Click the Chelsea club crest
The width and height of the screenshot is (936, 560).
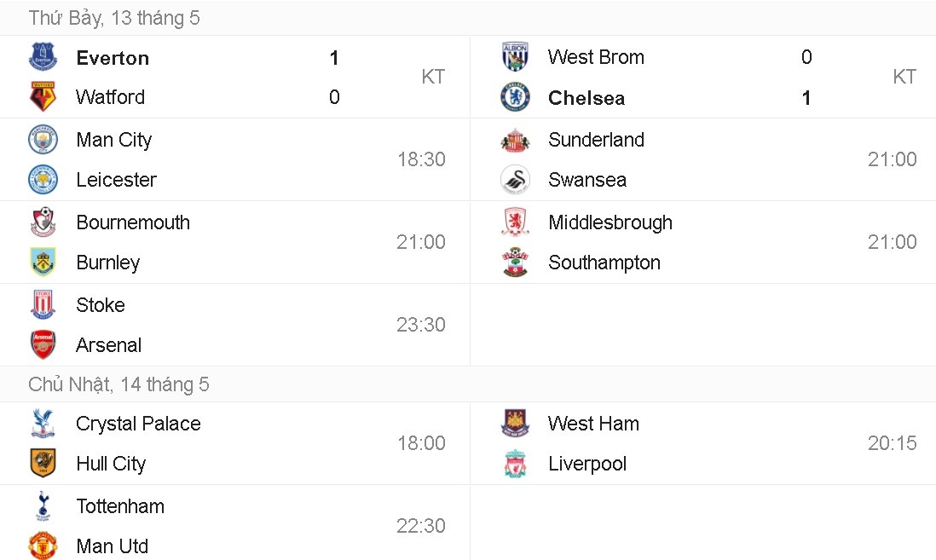515,97
